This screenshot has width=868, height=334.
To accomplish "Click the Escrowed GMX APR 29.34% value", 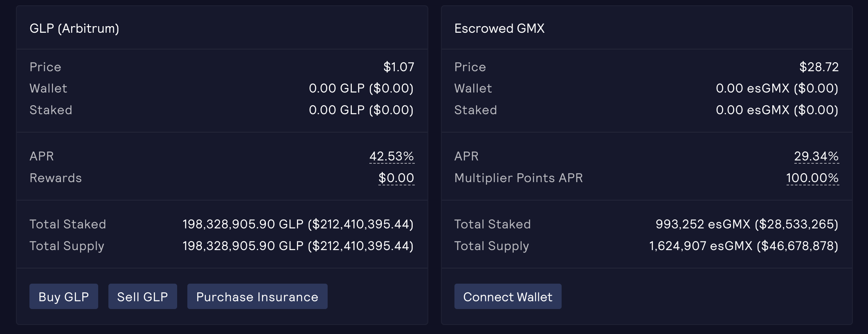I will click(x=816, y=156).
